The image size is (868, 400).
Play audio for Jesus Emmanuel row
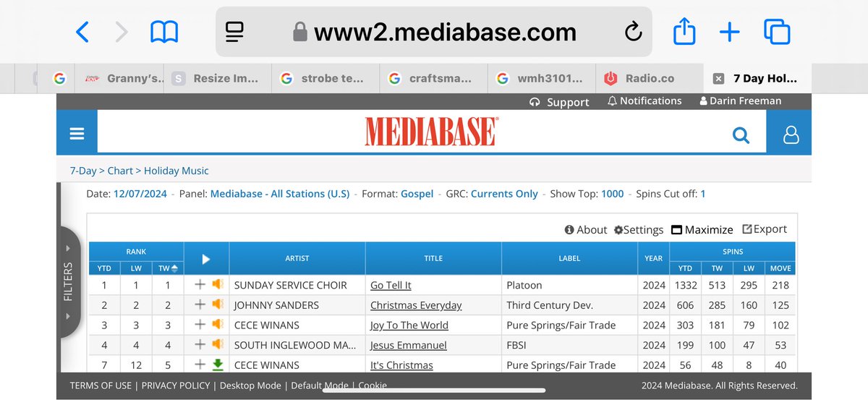coord(217,345)
